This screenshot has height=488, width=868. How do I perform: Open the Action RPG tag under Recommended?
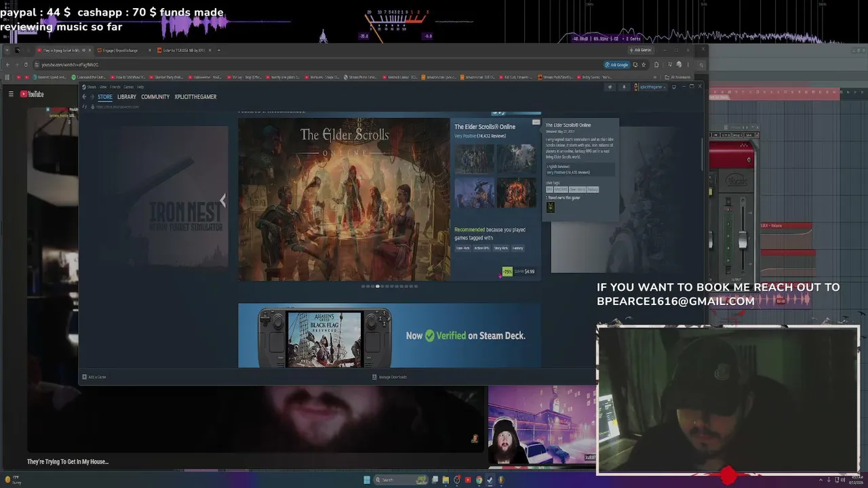pyautogui.click(x=481, y=248)
